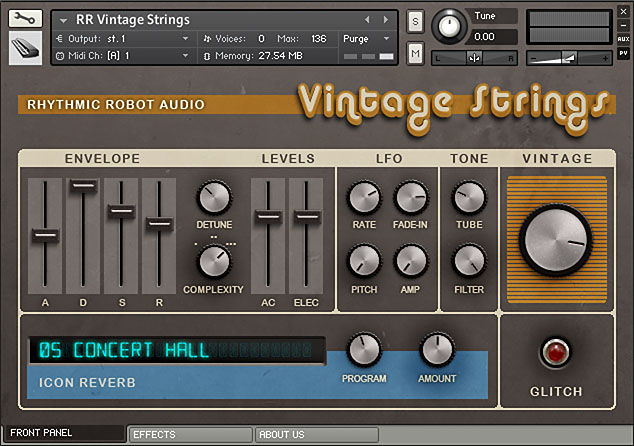Click the wrench edit instrument icon
This screenshot has width=634, height=446.
(x=24, y=18)
